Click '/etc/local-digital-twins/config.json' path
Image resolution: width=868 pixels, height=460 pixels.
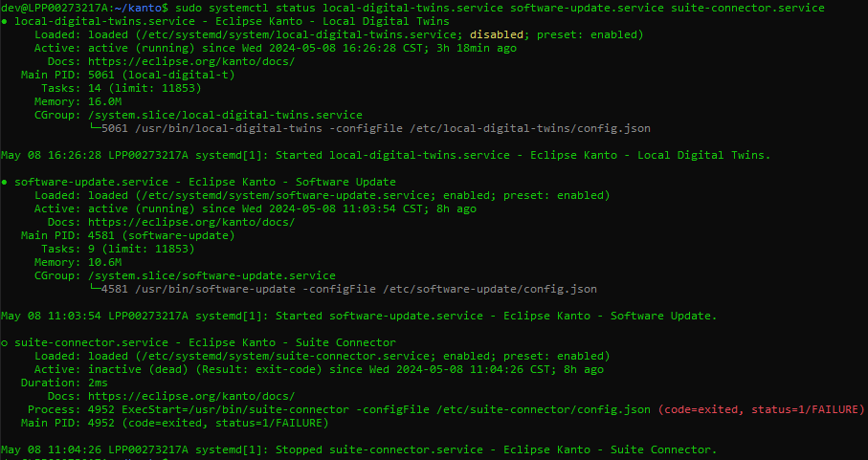[530, 128]
